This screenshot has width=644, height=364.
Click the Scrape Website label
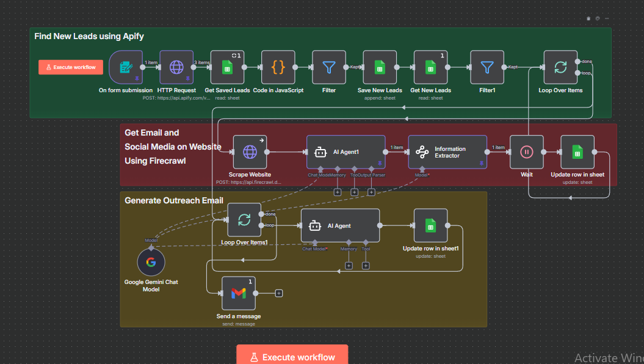[250, 175]
